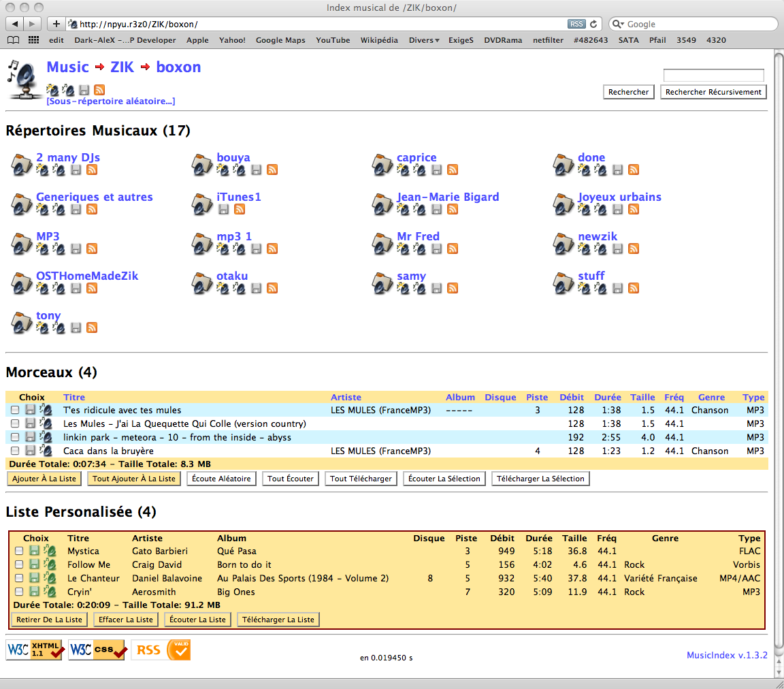Click the W3C XHTML 1.1 validation badge
Image resolution: width=784 pixels, height=689 pixels.
pyautogui.click(x=35, y=650)
